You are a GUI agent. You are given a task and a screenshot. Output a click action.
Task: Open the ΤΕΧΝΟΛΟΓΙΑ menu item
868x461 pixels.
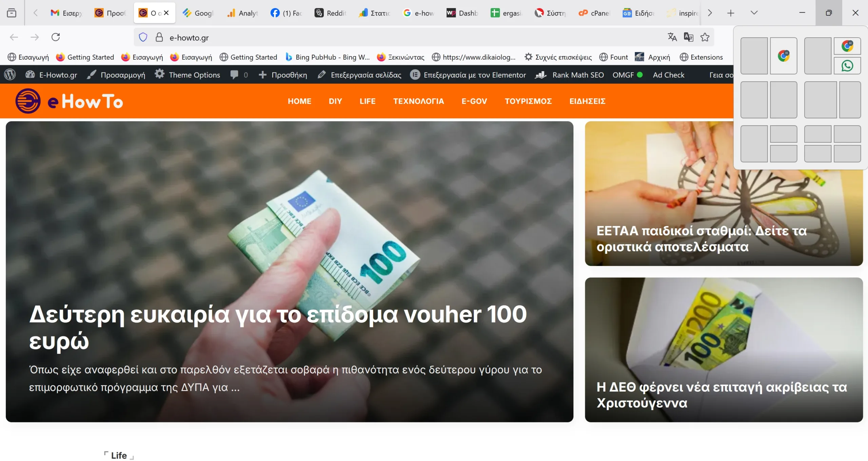418,101
